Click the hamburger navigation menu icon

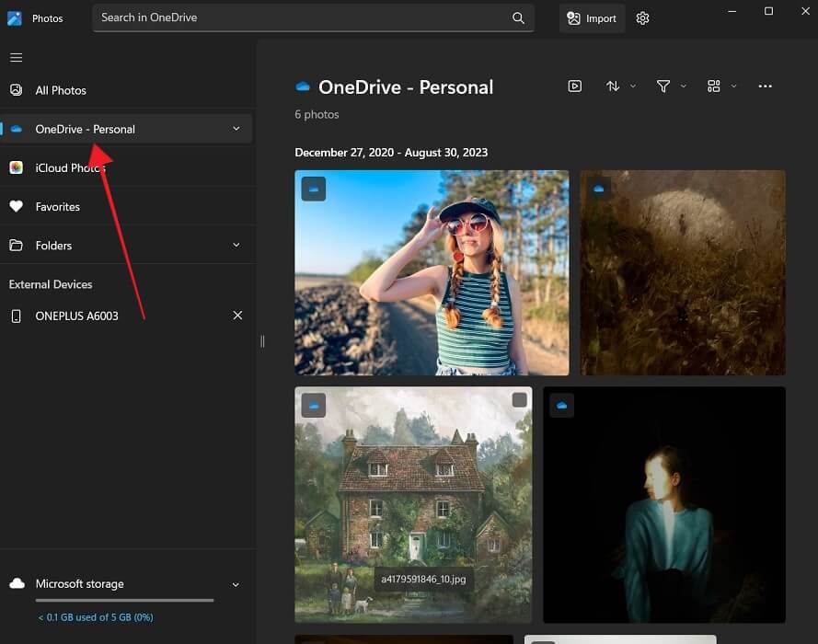(x=16, y=58)
